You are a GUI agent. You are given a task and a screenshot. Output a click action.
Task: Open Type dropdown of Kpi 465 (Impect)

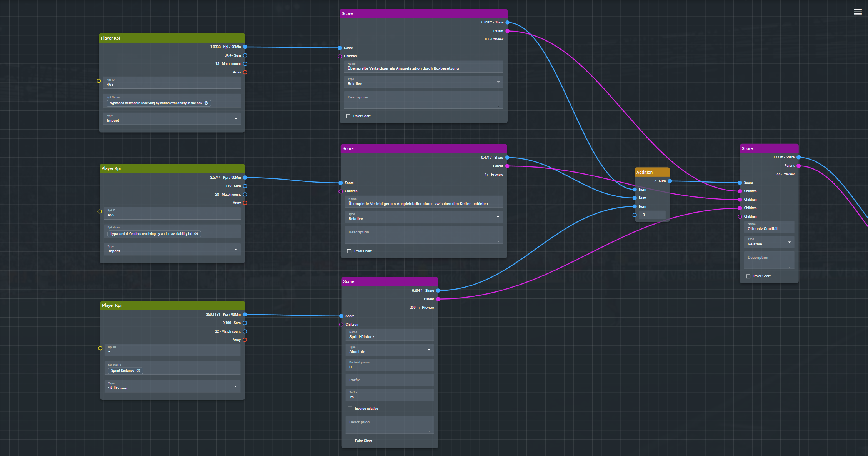tap(172, 249)
